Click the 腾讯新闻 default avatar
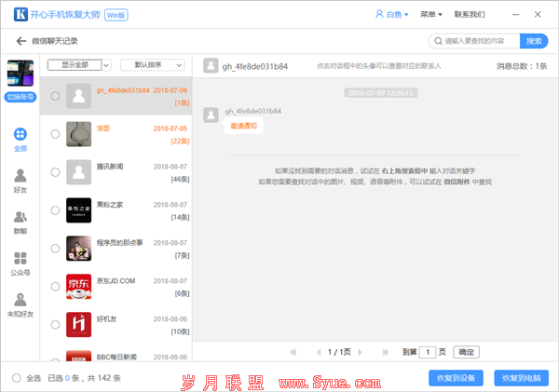 point(79,172)
